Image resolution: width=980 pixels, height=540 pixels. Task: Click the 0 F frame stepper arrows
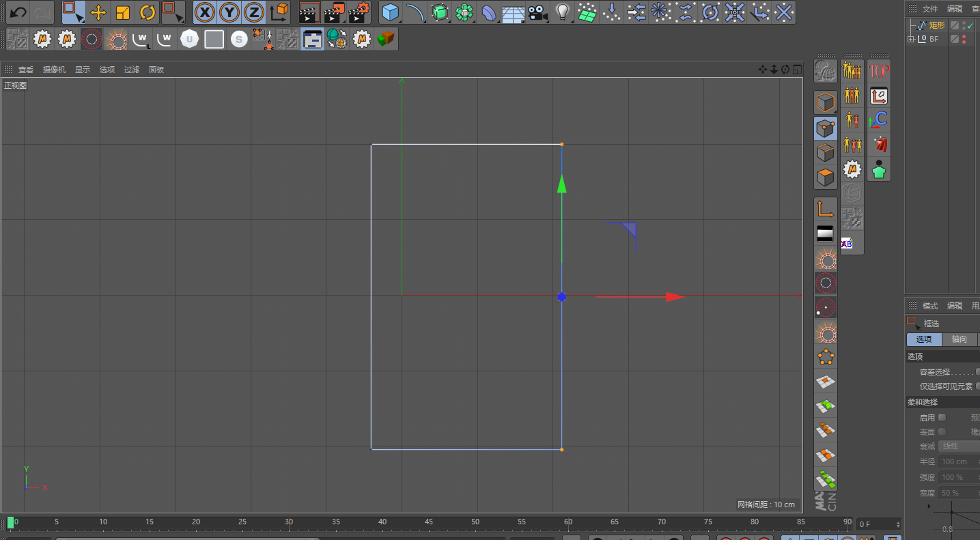898,524
